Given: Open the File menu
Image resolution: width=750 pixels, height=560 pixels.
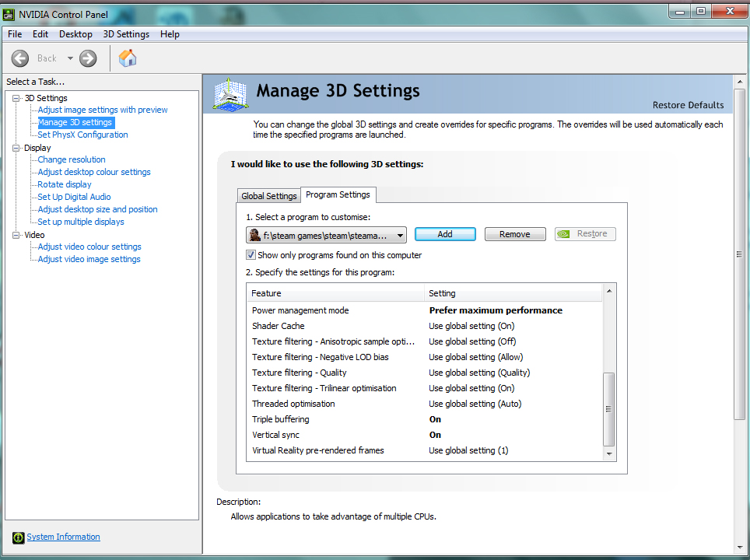Looking at the screenshot, I should point(15,34).
